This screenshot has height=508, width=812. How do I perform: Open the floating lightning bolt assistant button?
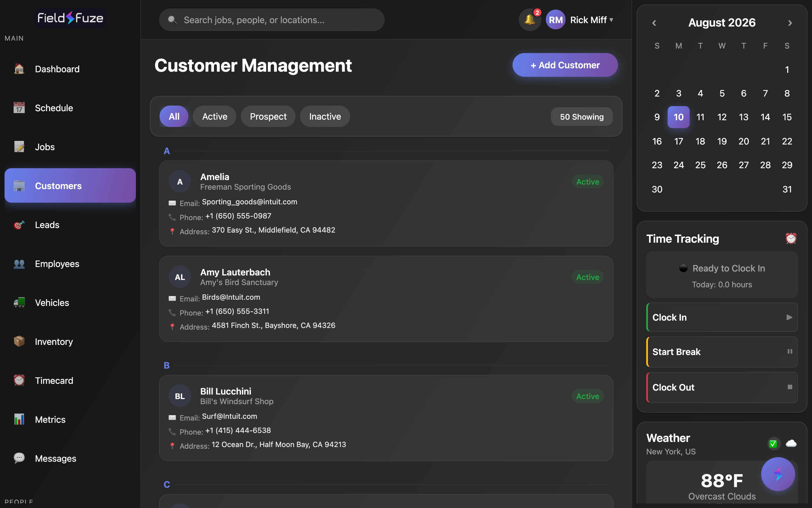[778, 474]
